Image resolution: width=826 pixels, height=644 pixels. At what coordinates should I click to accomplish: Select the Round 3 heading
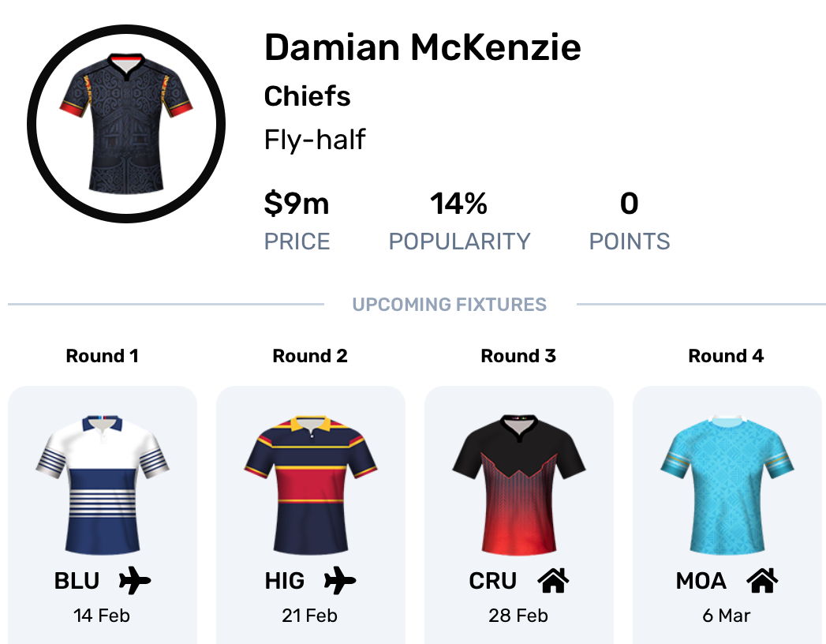[518, 356]
